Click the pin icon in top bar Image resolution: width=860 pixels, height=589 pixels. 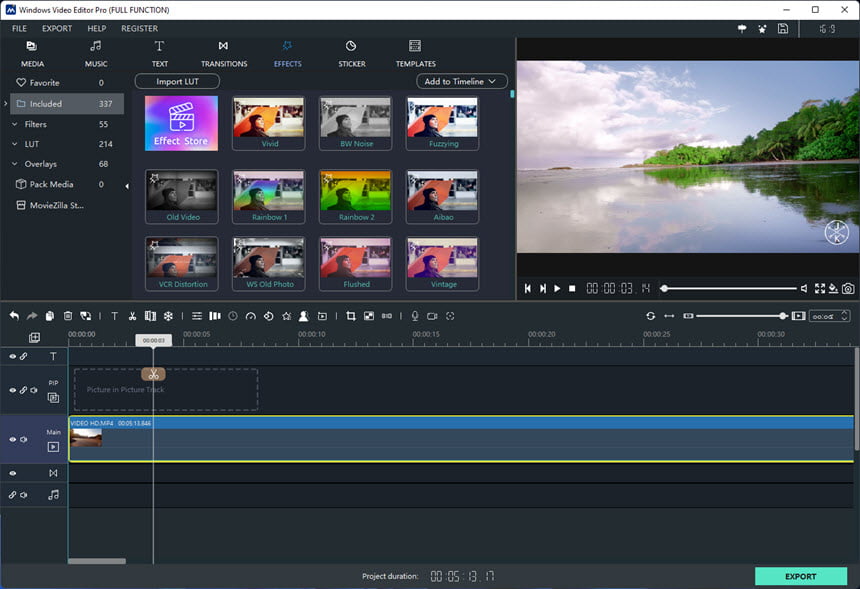[742, 29]
